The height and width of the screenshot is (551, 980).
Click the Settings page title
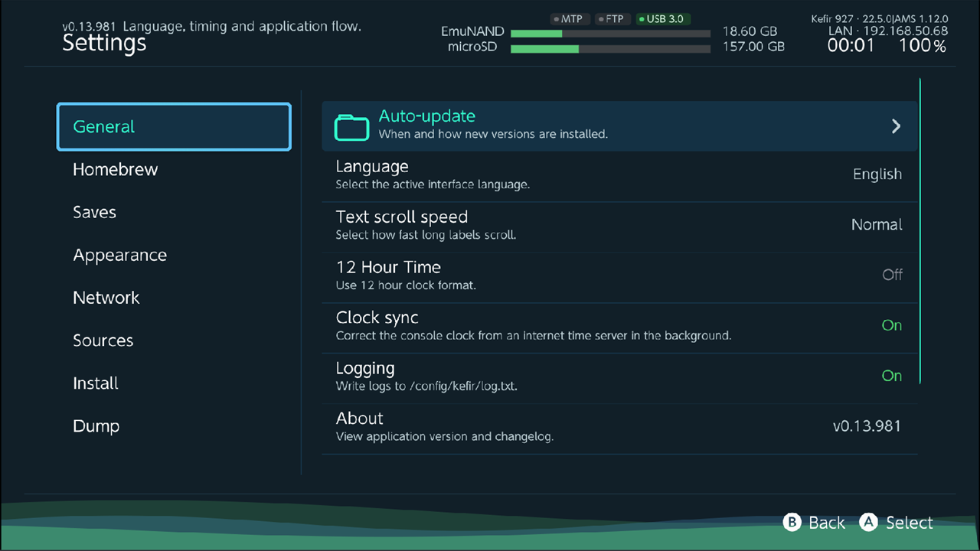point(104,43)
